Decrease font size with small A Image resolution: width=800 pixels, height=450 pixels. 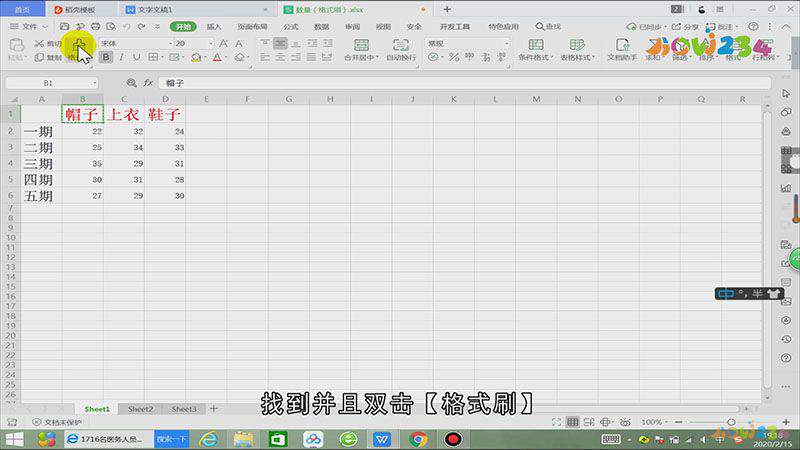pyautogui.click(x=239, y=44)
